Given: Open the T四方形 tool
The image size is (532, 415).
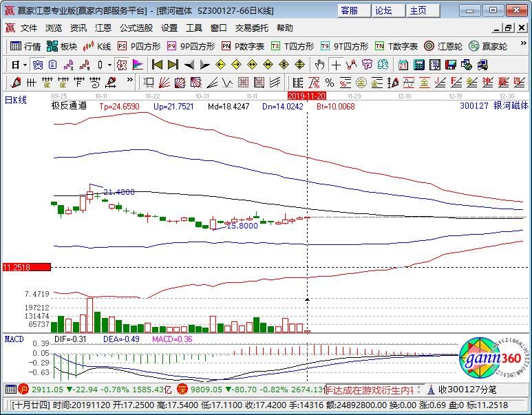Looking at the screenshot, I should pos(292,46).
